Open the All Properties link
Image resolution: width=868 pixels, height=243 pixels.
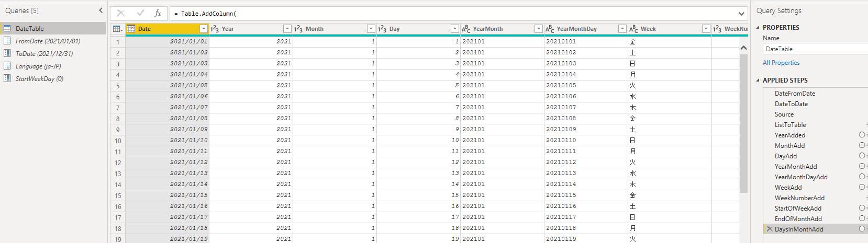coord(781,63)
